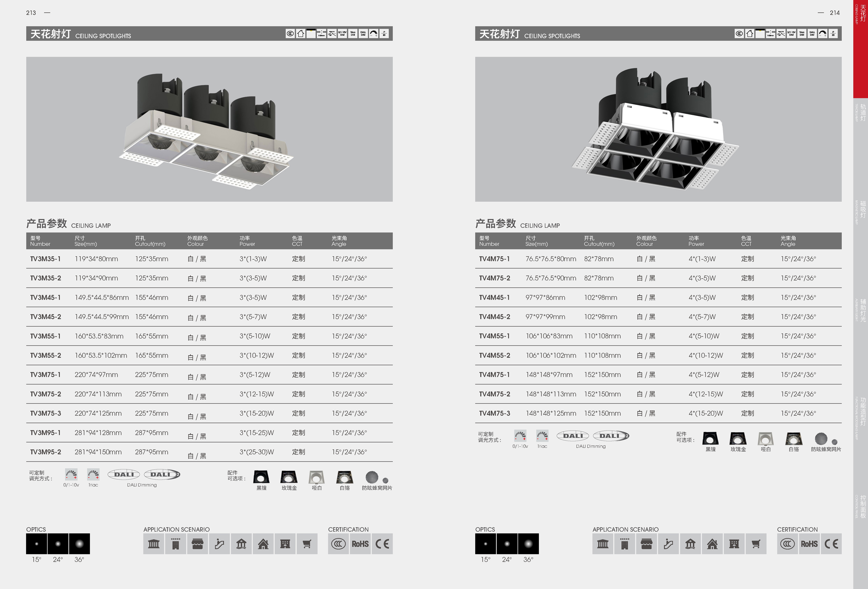Switch to the 控制面板 side tab
Image resolution: width=868 pixels, height=589 pixels.
click(862, 507)
